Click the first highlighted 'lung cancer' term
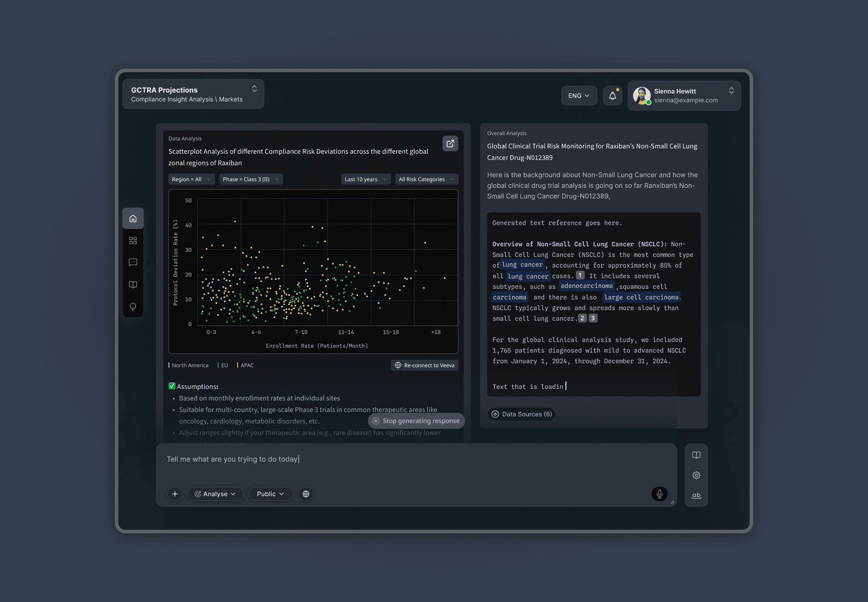Viewport: 868px width, 602px height. [x=522, y=264]
